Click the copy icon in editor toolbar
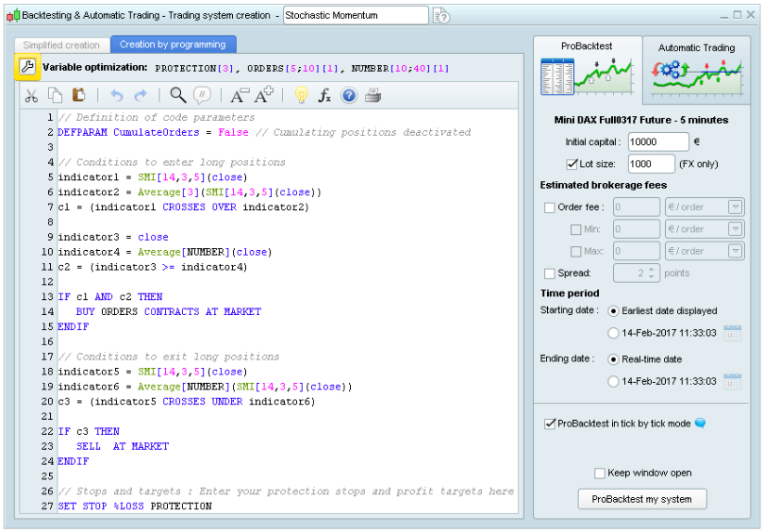Screen dimensions: 763x532 pyautogui.click(x=56, y=95)
